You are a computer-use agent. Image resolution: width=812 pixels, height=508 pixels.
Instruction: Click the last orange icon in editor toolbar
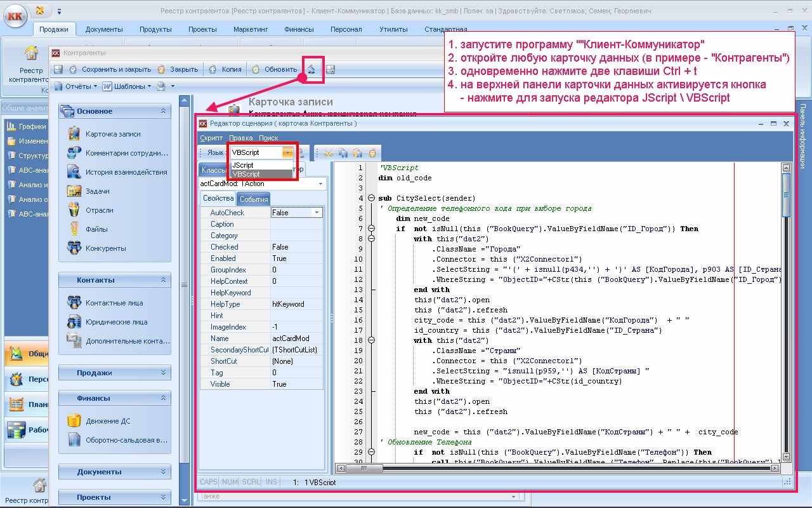(x=372, y=153)
